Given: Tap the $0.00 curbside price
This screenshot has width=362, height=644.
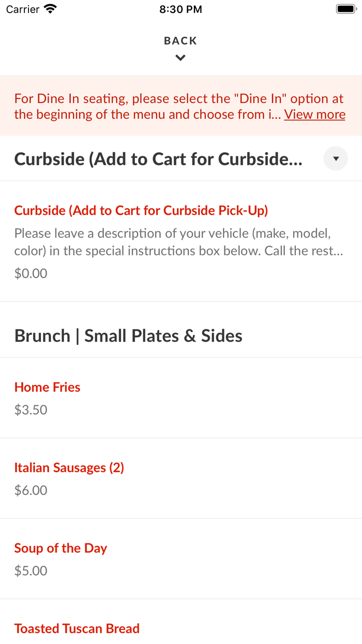Looking at the screenshot, I should click(31, 273).
